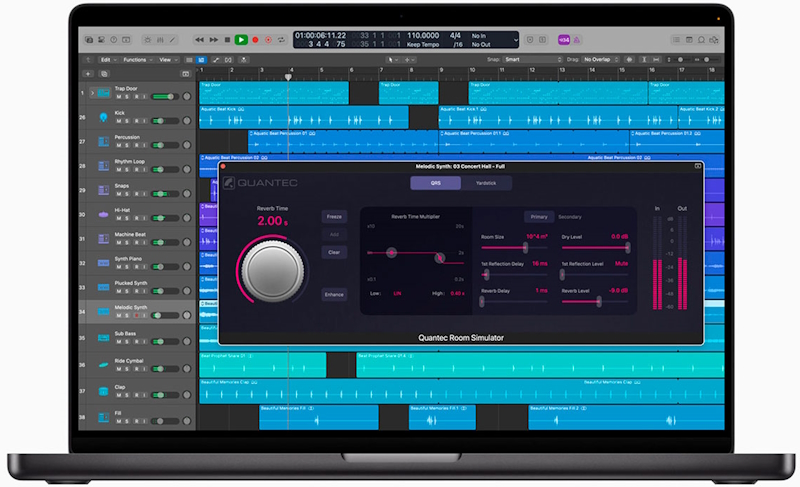The image size is (800, 487).
Task: Switch to the QRS tab in Quantec
Action: (x=436, y=183)
